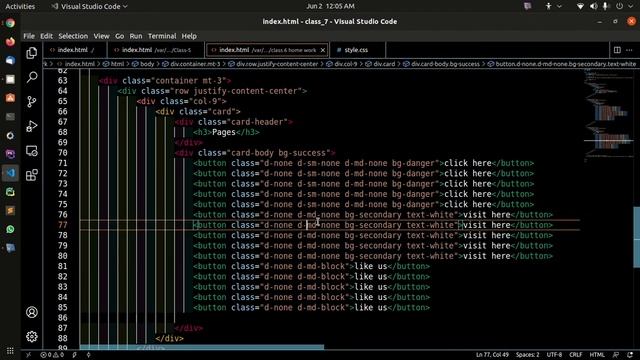Image resolution: width=640 pixels, height=360 pixels.
Task: Open the Visual Studio Code app menu dropdown
Action: pos(89,6)
